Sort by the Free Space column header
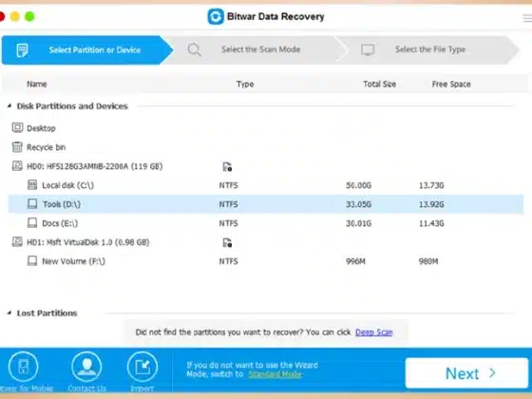Image resolution: width=532 pixels, height=399 pixels. [451, 85]
